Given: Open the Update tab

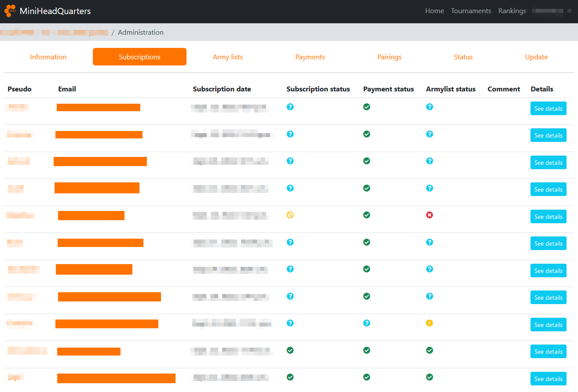Looking at the screenshot, I should (536, 57).
